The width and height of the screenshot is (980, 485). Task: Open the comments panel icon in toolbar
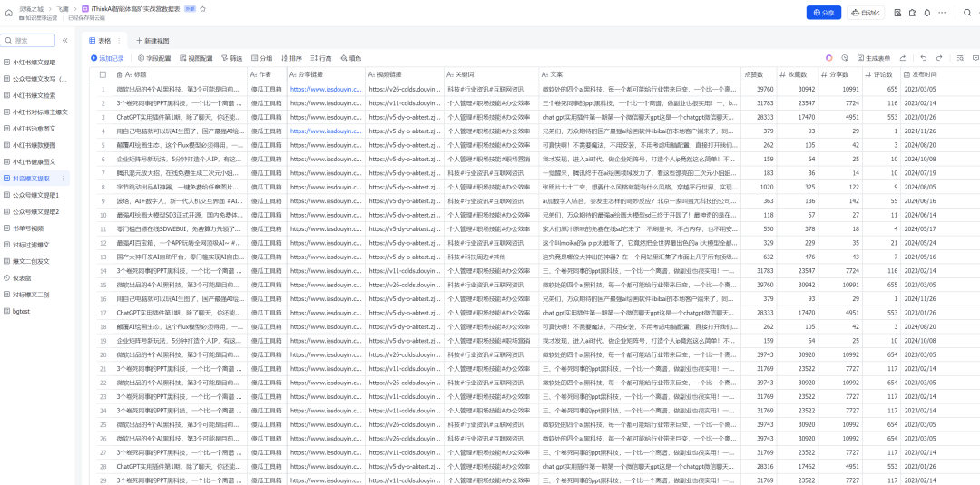(x=975, y=58)
